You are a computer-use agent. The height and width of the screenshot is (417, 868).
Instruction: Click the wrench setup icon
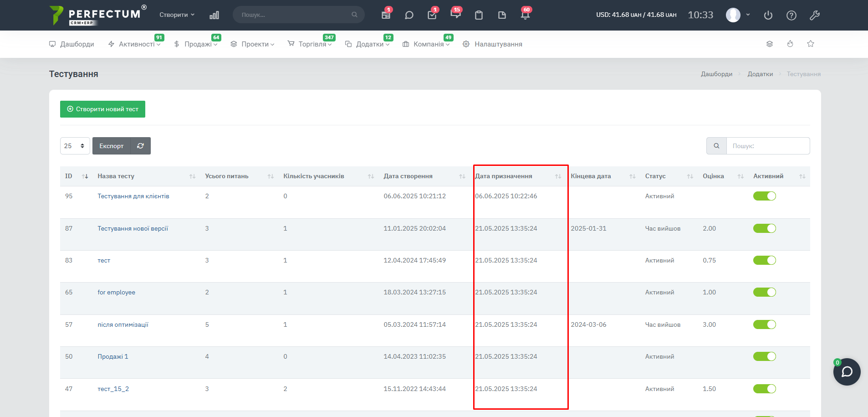coord(814,15)
